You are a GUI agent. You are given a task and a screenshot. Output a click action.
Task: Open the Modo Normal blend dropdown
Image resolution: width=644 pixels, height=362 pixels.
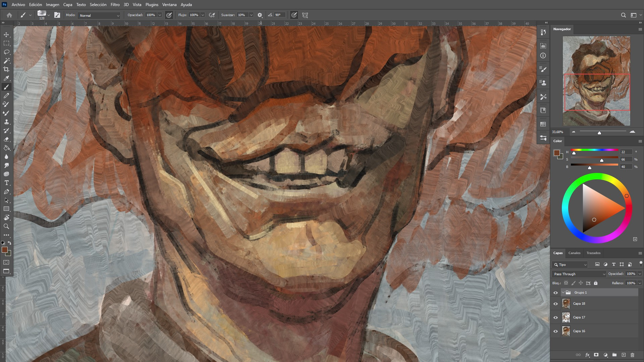click(x=99, y=15)
